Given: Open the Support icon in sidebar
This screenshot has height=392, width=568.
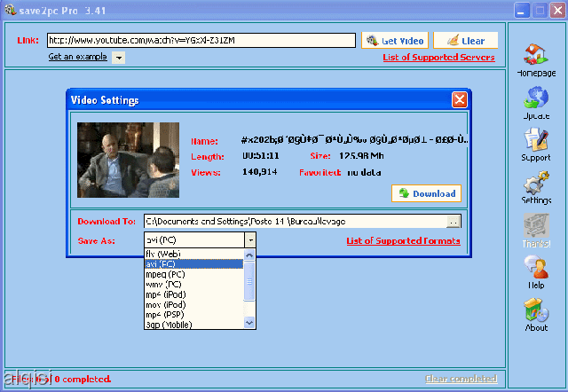Looking at the screenshot, I should coord(536,139).
